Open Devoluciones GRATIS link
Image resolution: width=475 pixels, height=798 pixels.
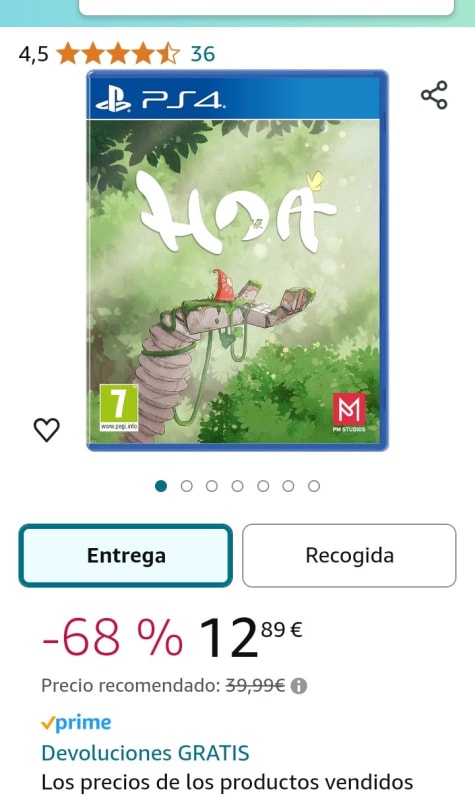(145, 753)
